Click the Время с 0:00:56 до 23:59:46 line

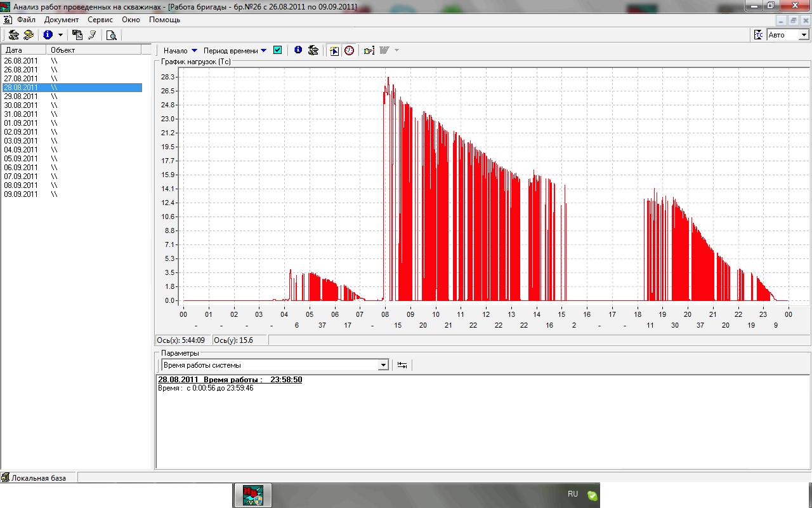tap(206, 388)
